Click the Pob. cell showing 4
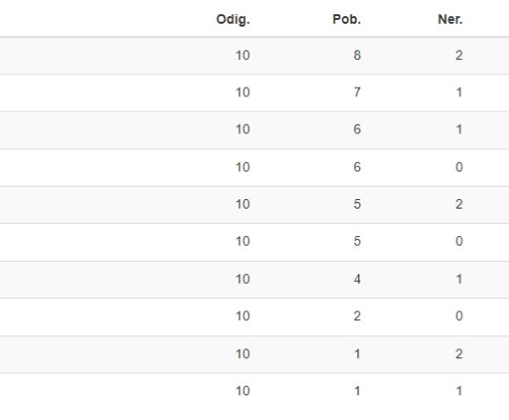509x420 pixels. tap(357, 279)
